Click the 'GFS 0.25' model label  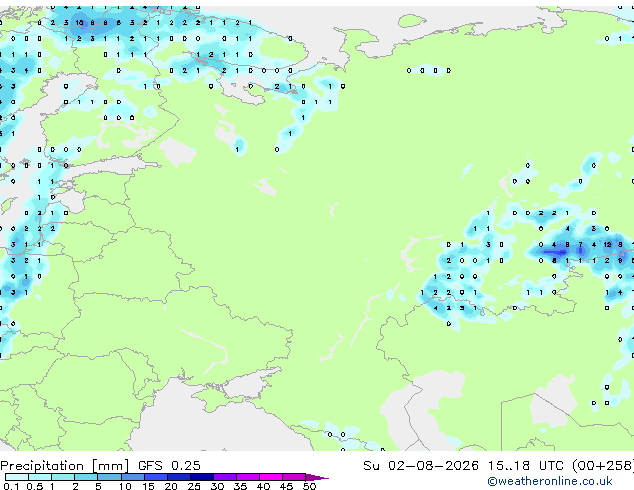(169, 466)
